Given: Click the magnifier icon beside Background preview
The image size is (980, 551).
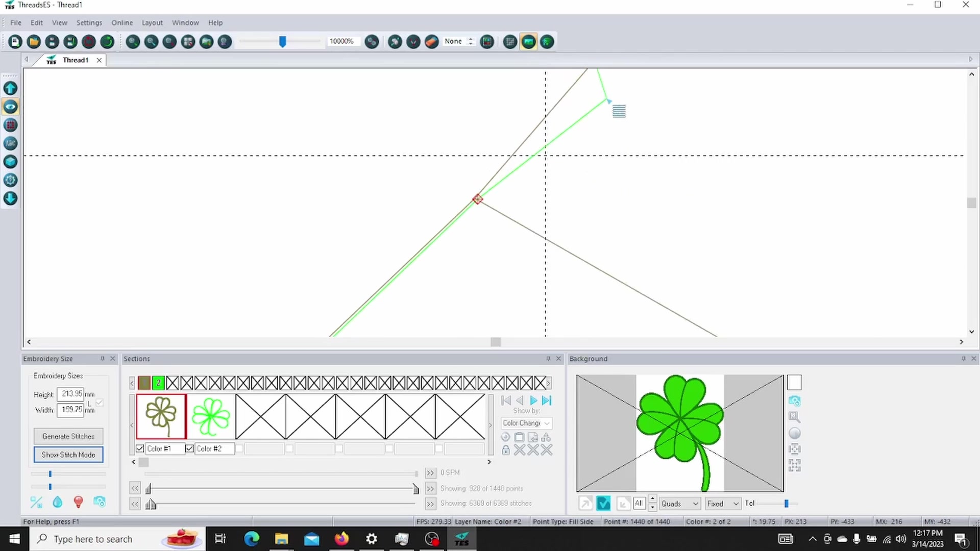Looking at the screenshot, I should (794, 417).
